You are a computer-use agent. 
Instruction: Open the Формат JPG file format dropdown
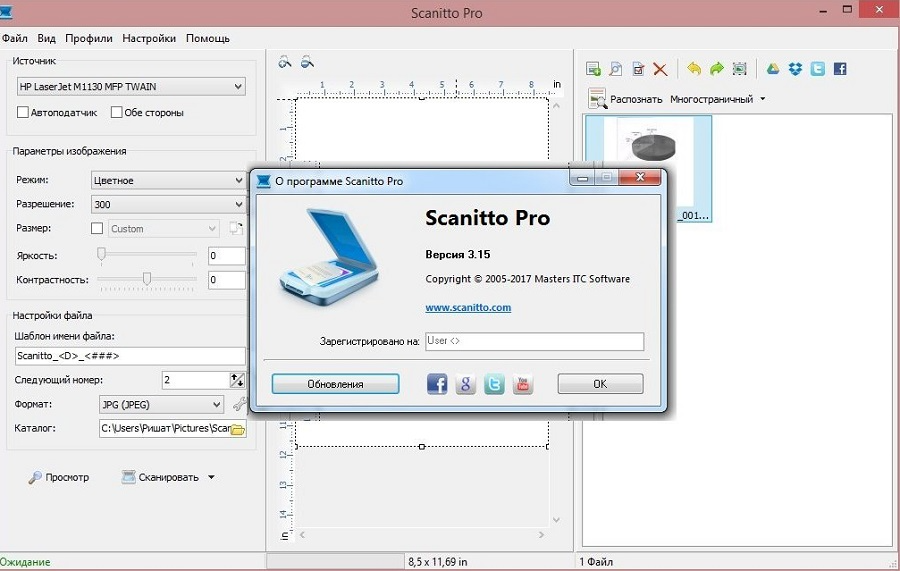[161, 405]
